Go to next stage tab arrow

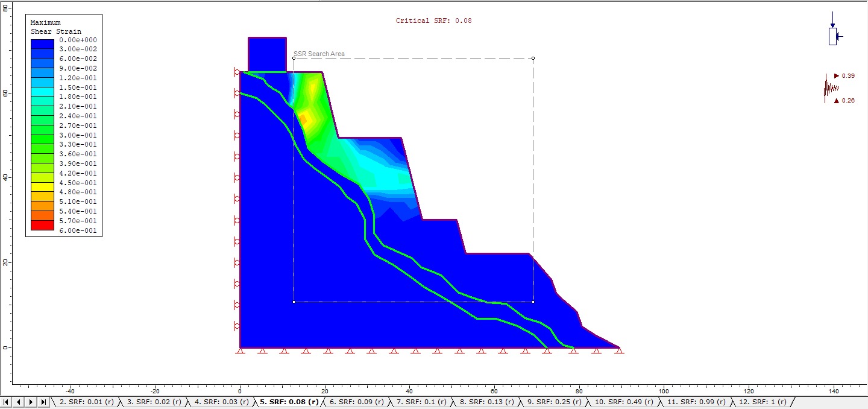tap(31, 402)
